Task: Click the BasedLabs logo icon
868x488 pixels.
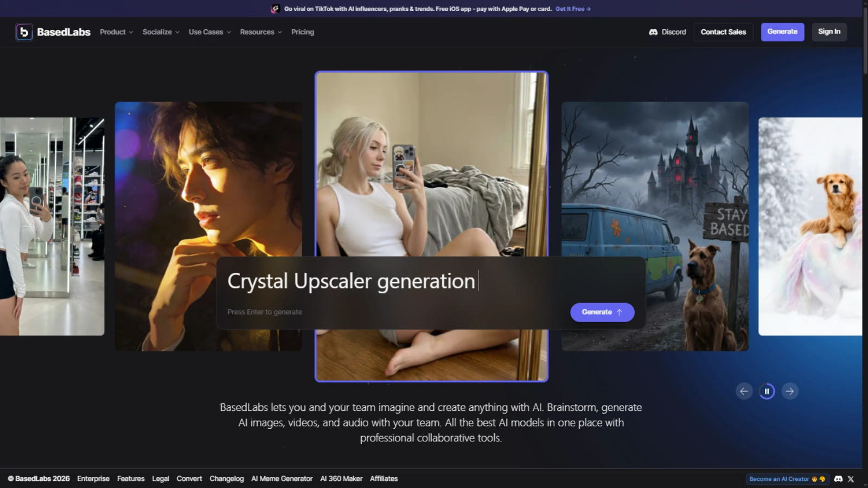Action: click(24, 32)
